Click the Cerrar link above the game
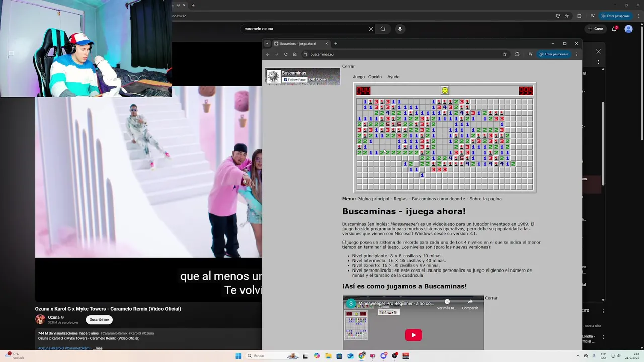The image size is (644, 362). [348, 66]
